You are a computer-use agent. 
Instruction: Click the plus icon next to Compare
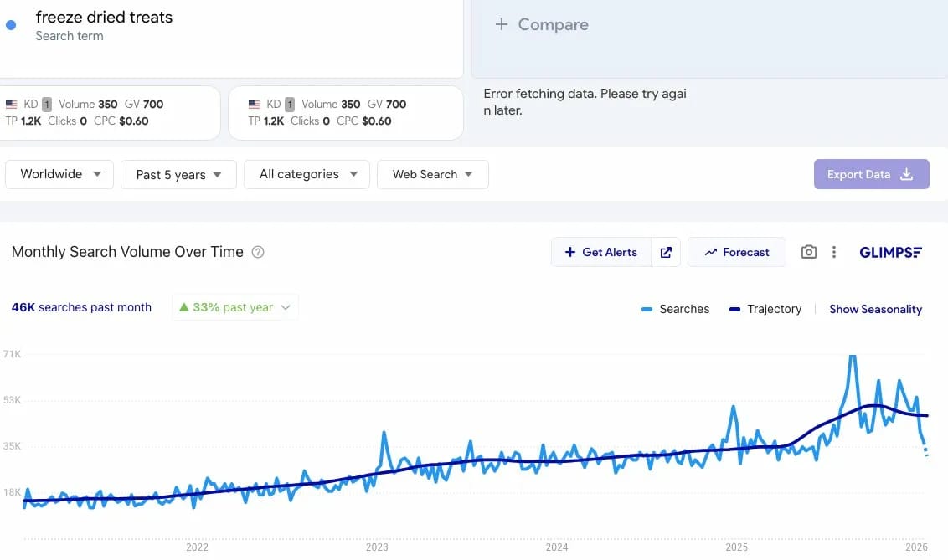click(502, 25)
